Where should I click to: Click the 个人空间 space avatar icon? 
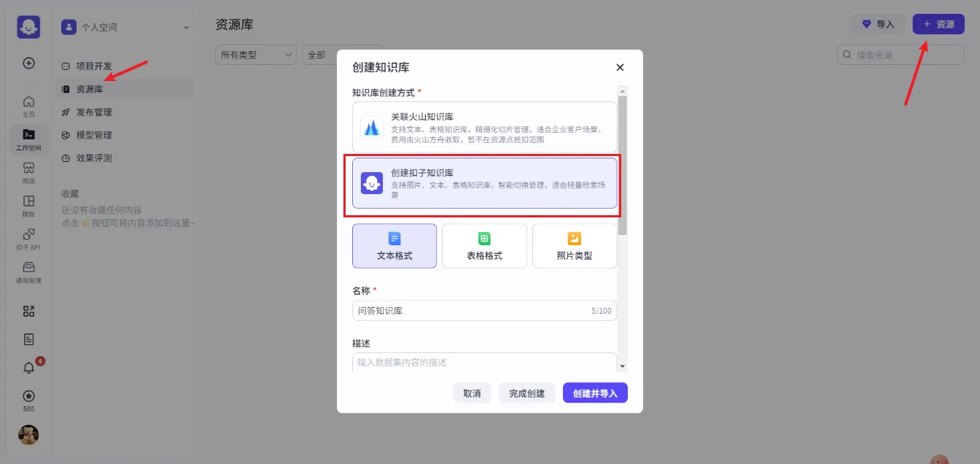[x=69, y=27]
